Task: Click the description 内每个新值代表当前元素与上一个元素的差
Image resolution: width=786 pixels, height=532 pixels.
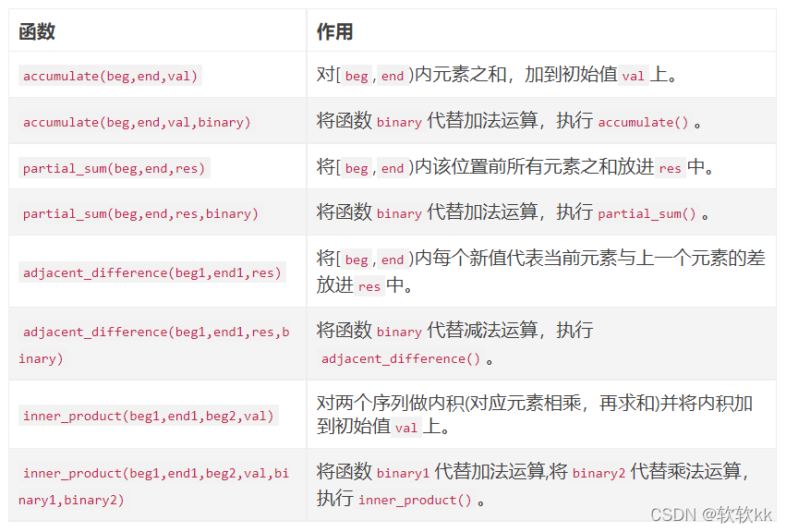Action: (x=590, y=259)
